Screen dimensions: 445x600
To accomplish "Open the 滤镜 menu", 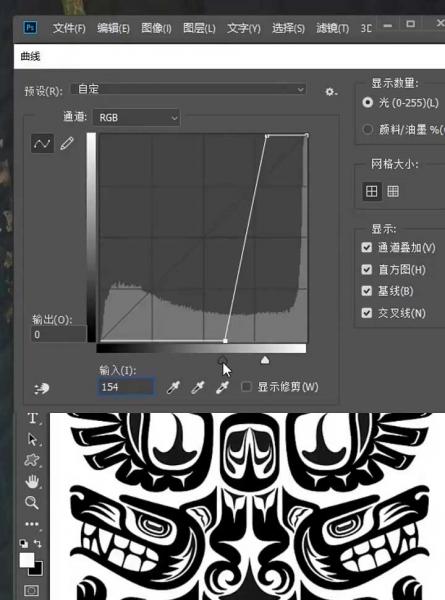I will tap(333, 28).
